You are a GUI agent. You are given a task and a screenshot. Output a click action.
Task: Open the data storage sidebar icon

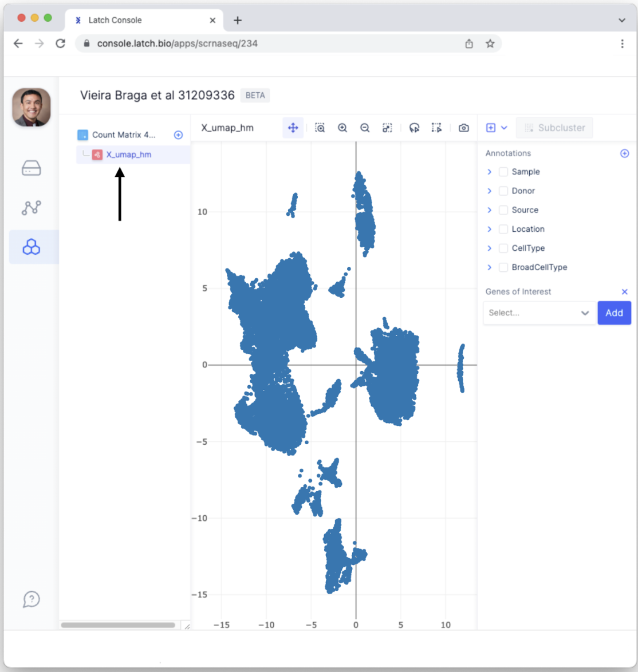coord(31,168)
